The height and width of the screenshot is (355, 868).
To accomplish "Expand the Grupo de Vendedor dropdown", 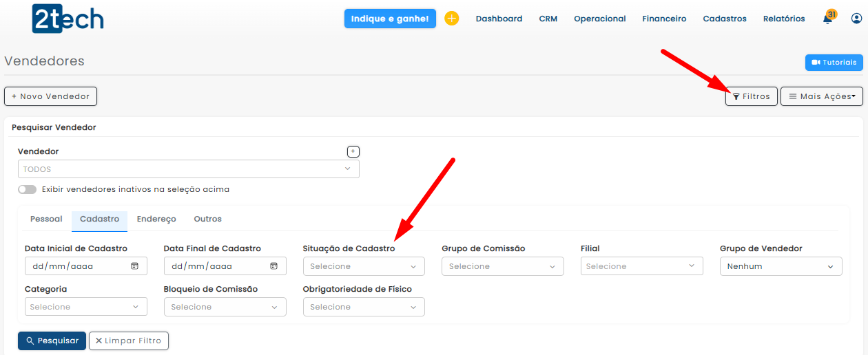I will [x=781, y=266].
